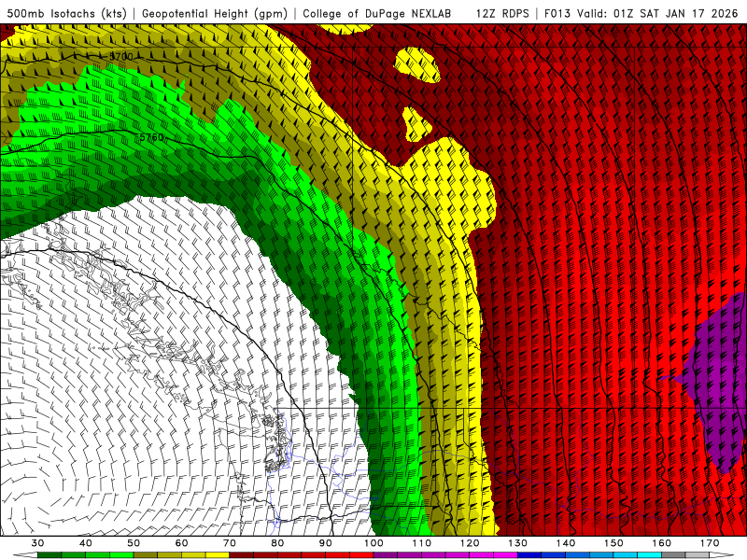Click the "College of DuPage NEXLAB" credit text

pos(377,13)
